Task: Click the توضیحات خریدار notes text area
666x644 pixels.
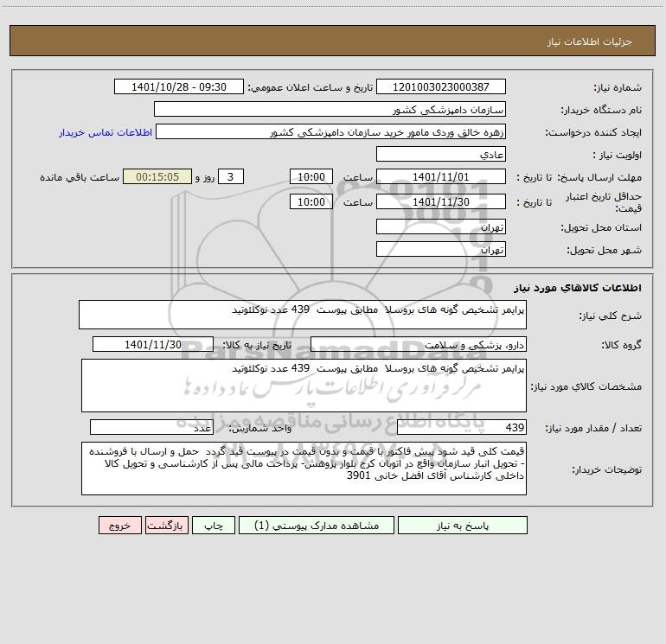Action: coord(304,469)
